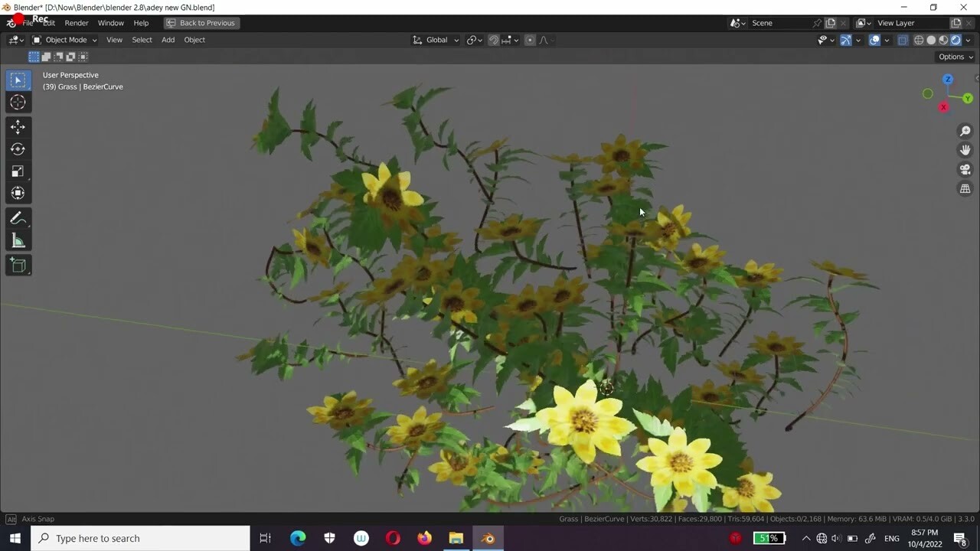
Task: Select the Add Cube tool
Action: [x=18, y=265]
